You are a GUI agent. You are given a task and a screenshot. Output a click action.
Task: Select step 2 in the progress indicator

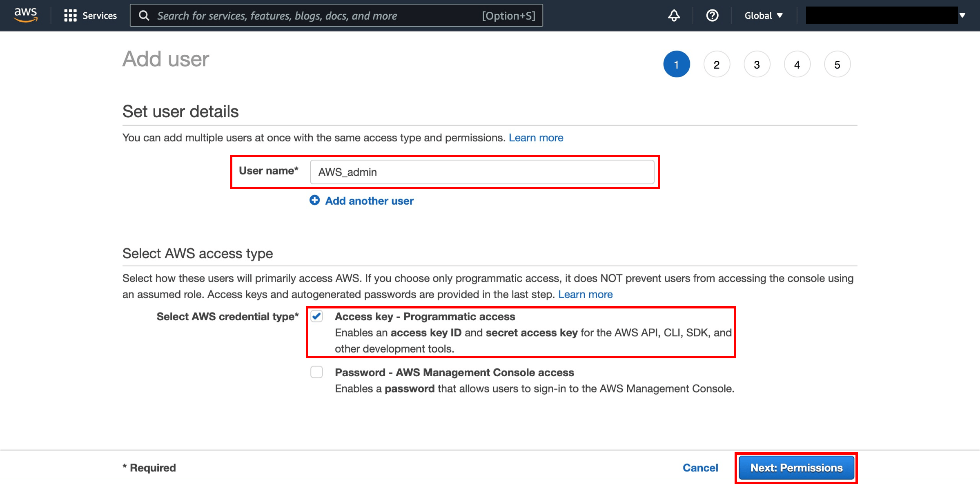pos(717,64)
